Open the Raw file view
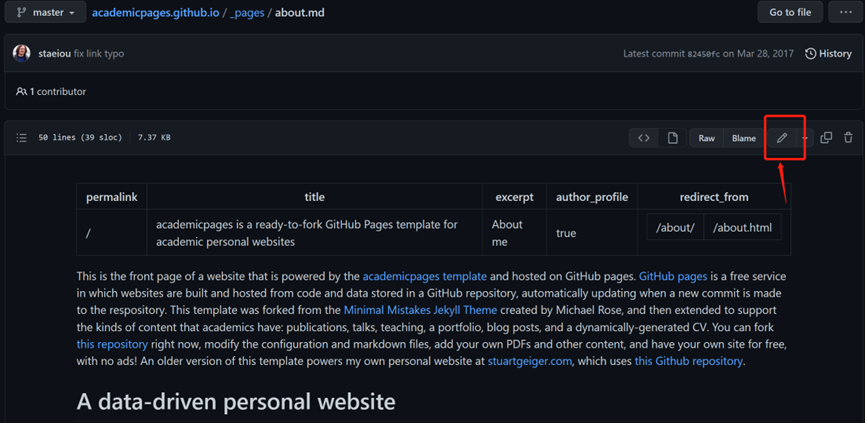Viewport: 865px width, 423px height. click(x=707, y=138)
